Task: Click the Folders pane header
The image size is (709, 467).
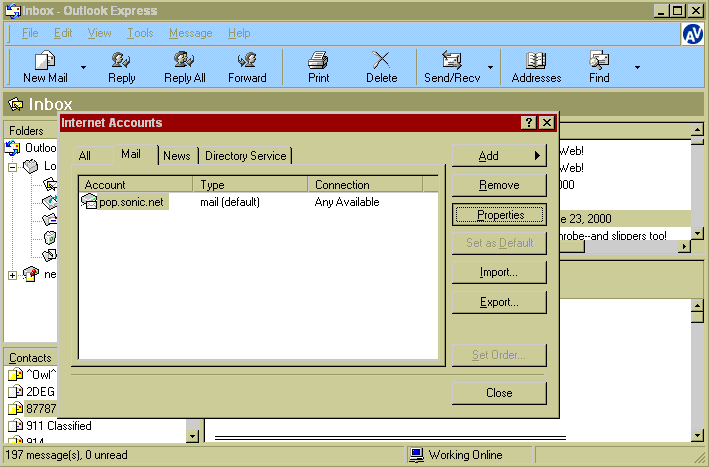Action: 31,131
